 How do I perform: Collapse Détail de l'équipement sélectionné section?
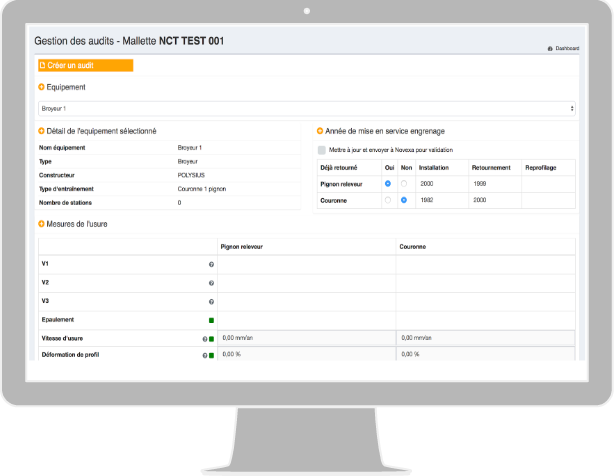pyautogui.click(x=41, y=131)
